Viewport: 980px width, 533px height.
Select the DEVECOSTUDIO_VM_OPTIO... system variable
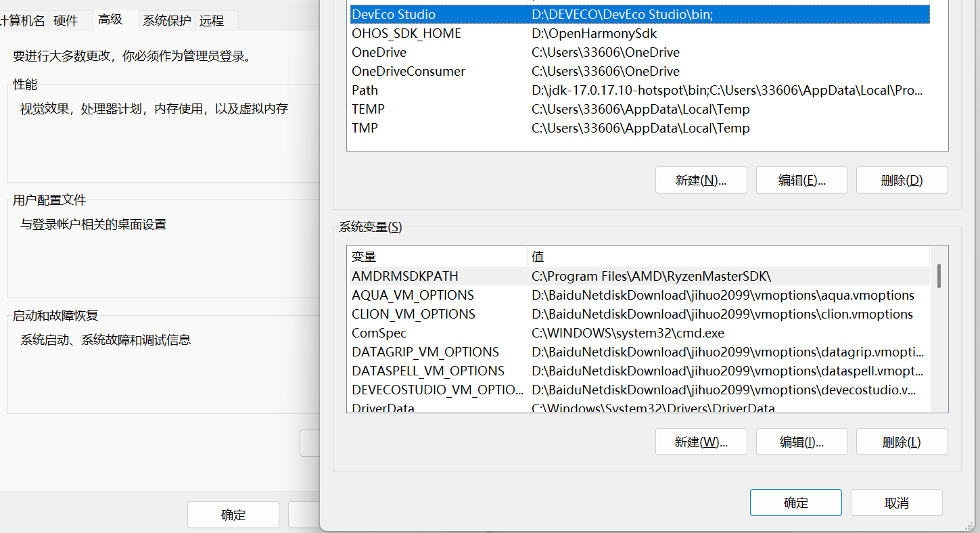pyautogui.click(x=638, y=390)
